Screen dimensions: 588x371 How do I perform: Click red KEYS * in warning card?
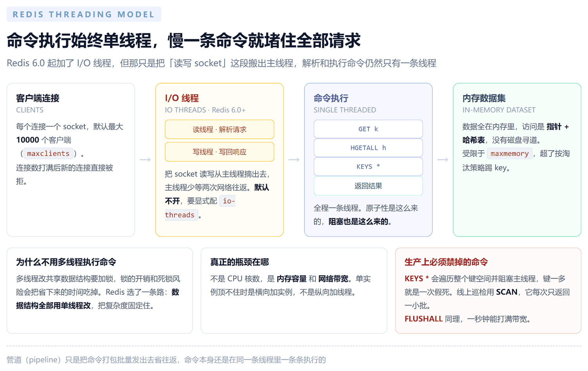417,279
